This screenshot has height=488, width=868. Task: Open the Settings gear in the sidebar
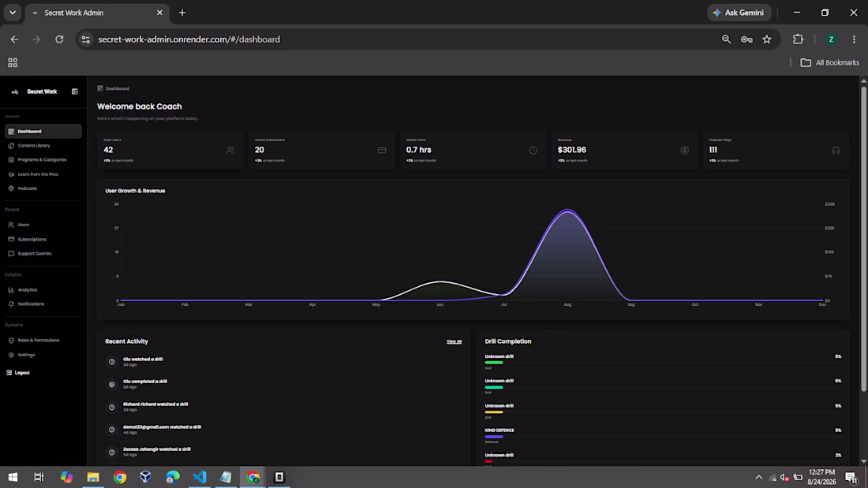[11, 356]
